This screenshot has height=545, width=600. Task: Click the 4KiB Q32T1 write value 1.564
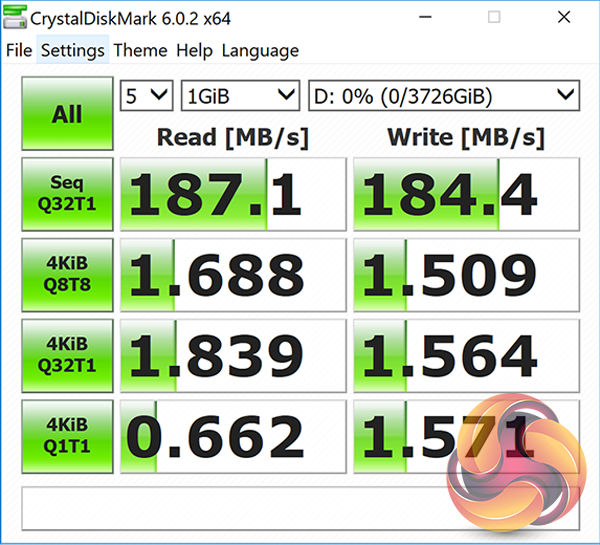click(466, 356)
